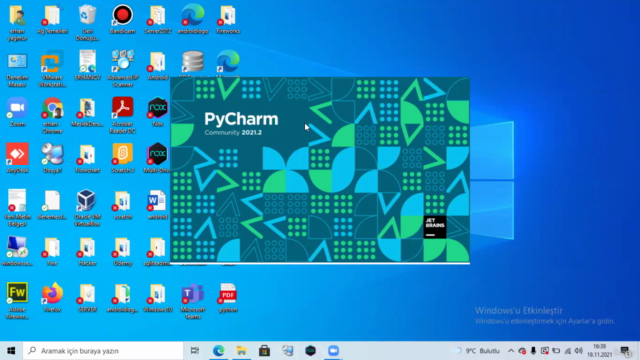The height and width of the screenshot is (360, 640).
Task: Open the Android folder on desktop
Action: (x=158, y=65)
